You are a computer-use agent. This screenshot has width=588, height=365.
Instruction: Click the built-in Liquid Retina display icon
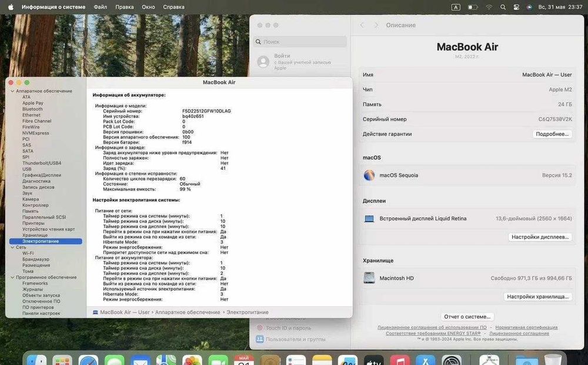click(x=369, y=219)
